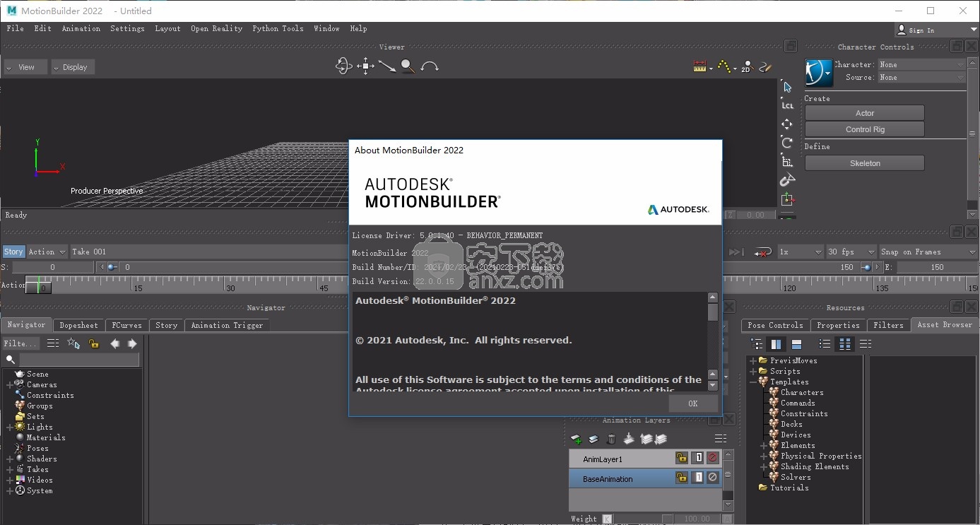The height and width of the screenshot is (525, 980).
Task: Open Navigator list options icon
Action: (x=53, y=343)
